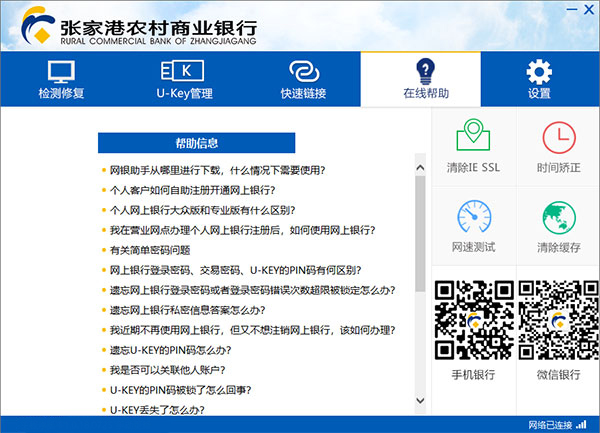Viewport: 600px width, 433px height.
Task: Click the 帮助信息 header bar
Action: (196, 143)
